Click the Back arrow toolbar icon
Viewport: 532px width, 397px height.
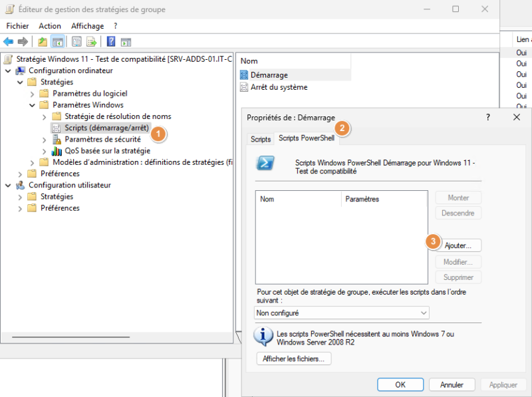tap(8, 42)
